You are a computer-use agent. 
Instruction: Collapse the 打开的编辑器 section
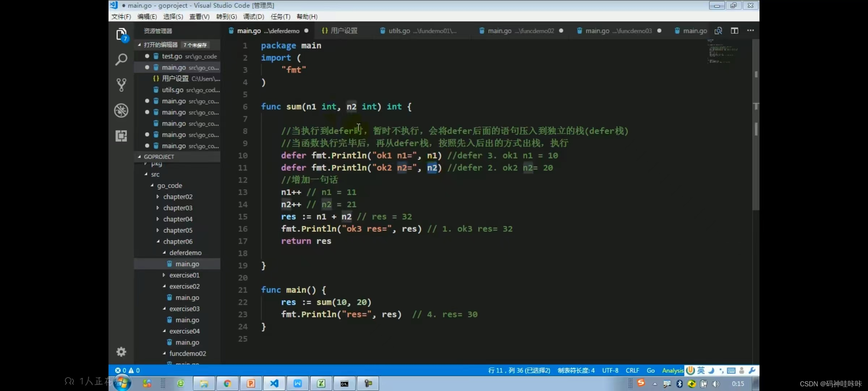[x=177, y=45]
